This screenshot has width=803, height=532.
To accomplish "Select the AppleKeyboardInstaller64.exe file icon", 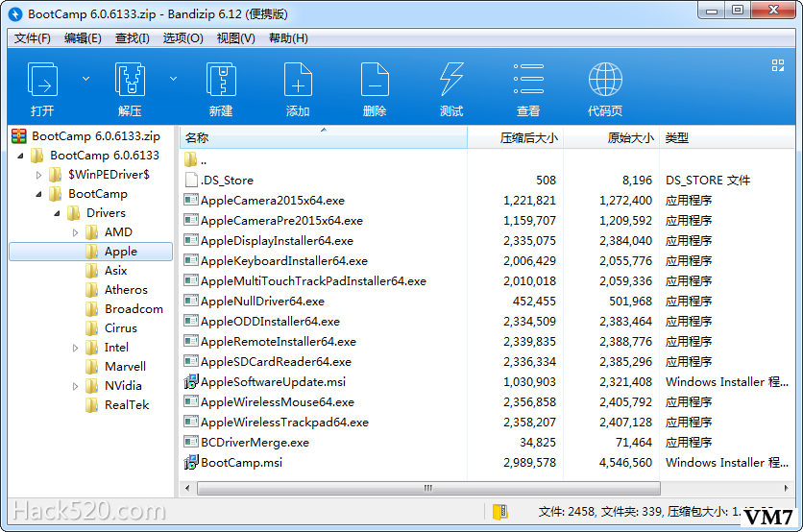I will [191, 260].
